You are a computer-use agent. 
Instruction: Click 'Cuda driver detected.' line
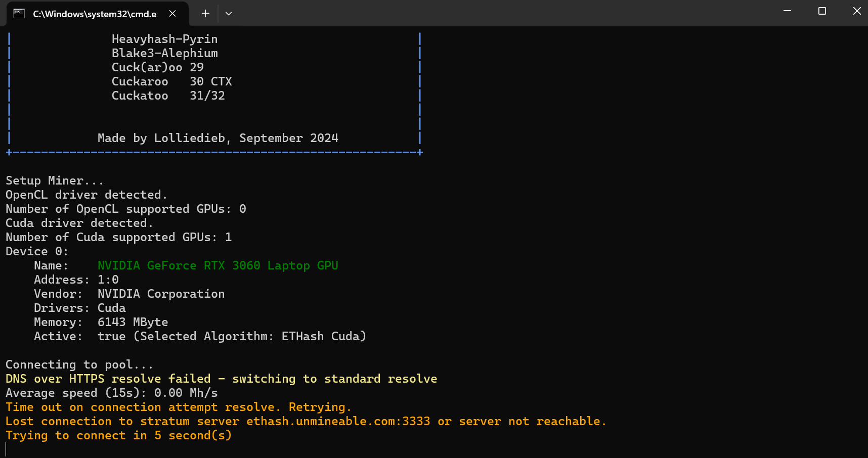click(79, 223)
